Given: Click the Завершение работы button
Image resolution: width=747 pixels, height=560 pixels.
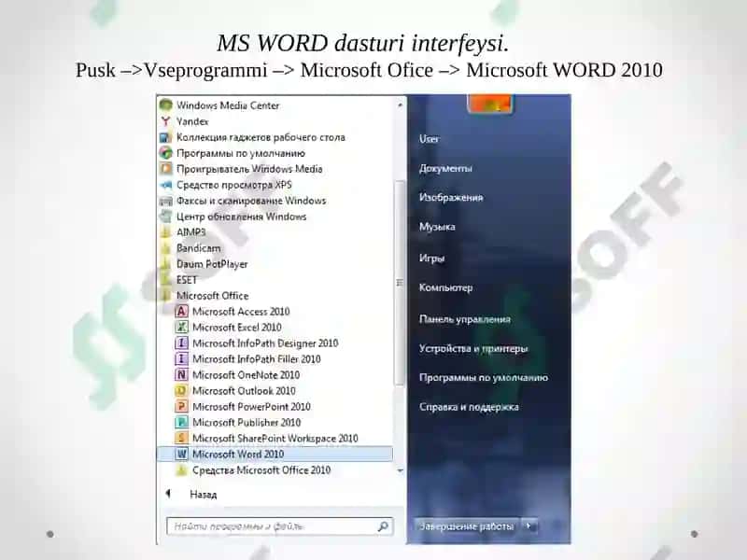Looking at the screenshot, I should 467,526.
